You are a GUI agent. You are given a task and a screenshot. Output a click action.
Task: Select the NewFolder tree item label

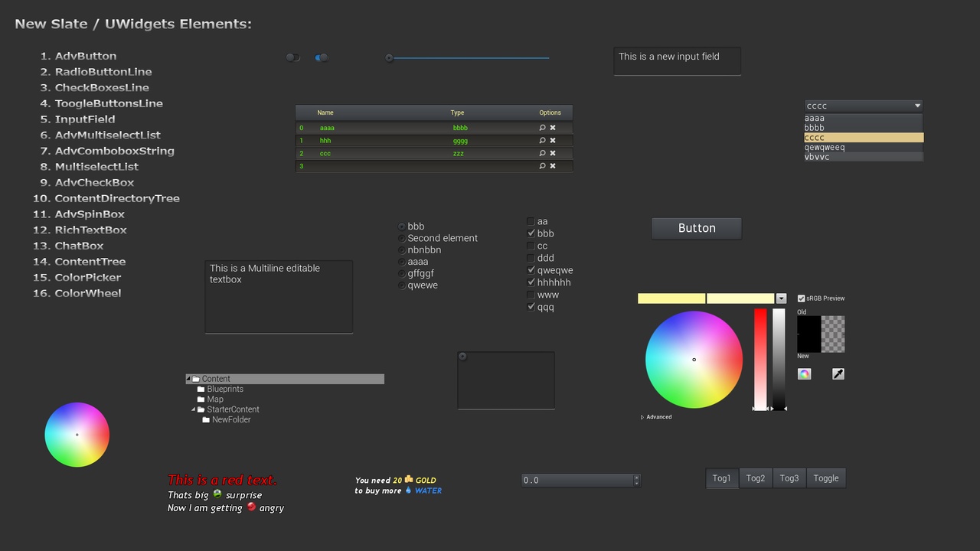231,419
